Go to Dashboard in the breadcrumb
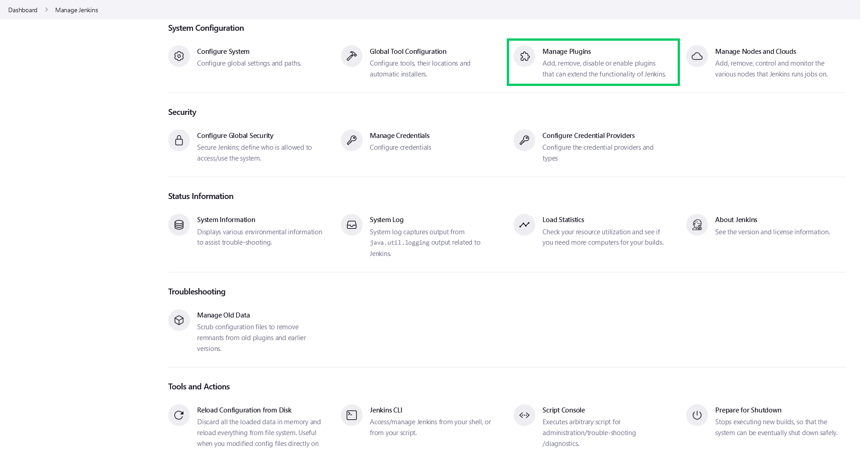 (x=23, y=10)
